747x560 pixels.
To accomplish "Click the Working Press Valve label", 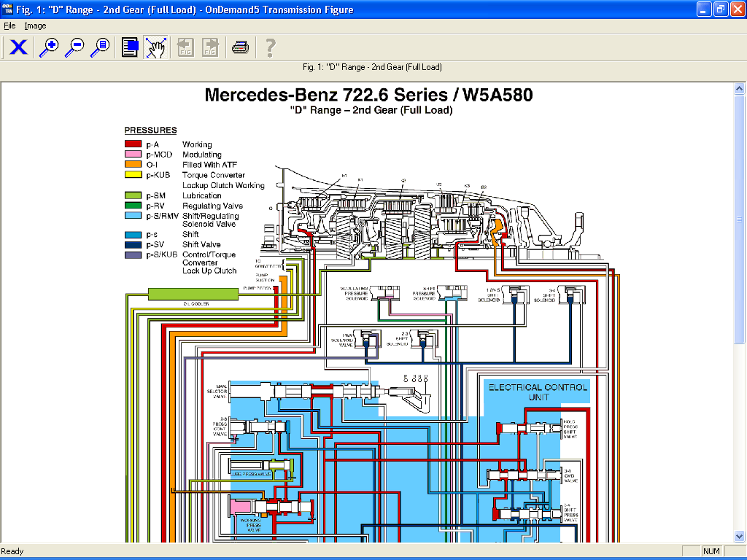I will [251, 525].
